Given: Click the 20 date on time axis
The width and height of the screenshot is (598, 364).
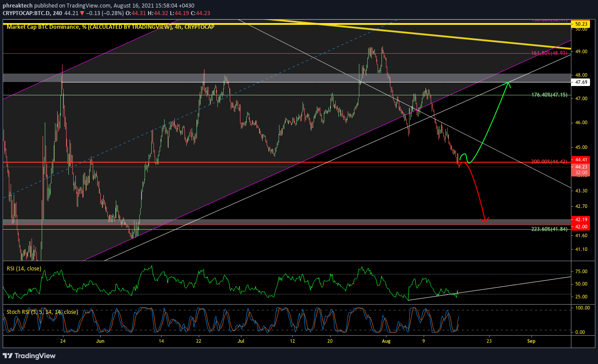Looking at the screenshot, I should pyautogui.click(x=330, y=341).
